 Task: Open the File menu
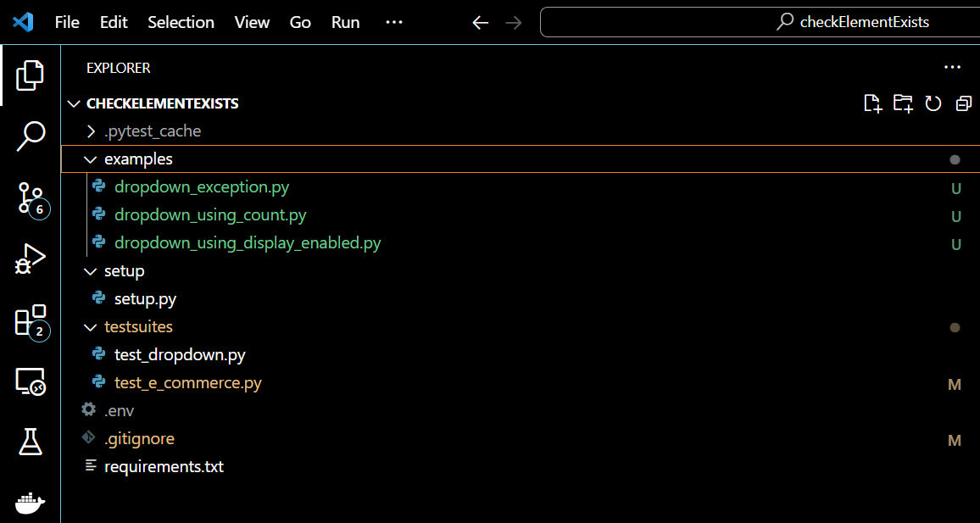tap(66, 22)
